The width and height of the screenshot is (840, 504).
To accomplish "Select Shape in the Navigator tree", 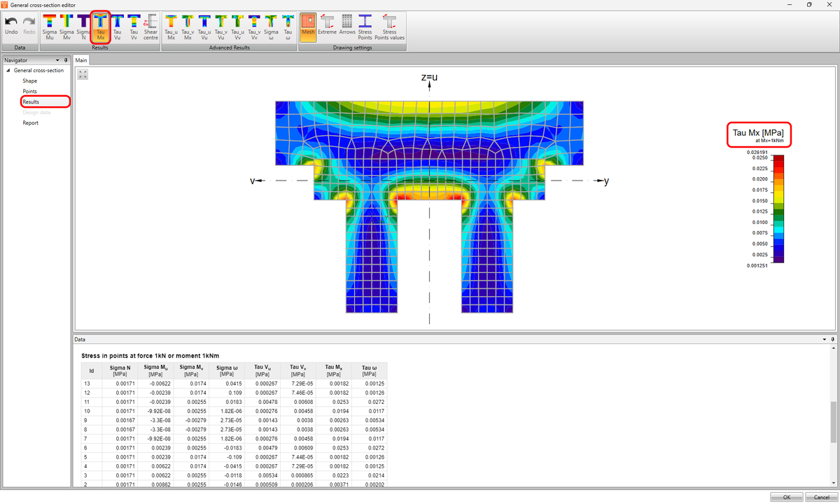I will 31,80.
